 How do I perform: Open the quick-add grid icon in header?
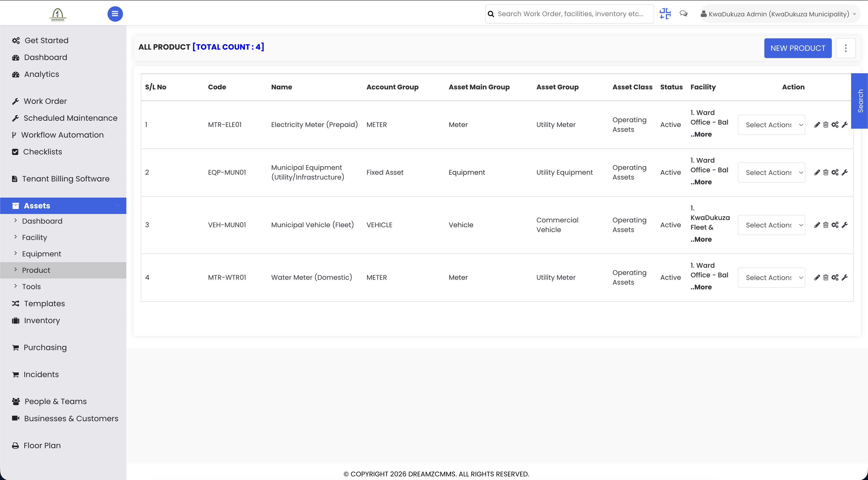pos(665,14)
